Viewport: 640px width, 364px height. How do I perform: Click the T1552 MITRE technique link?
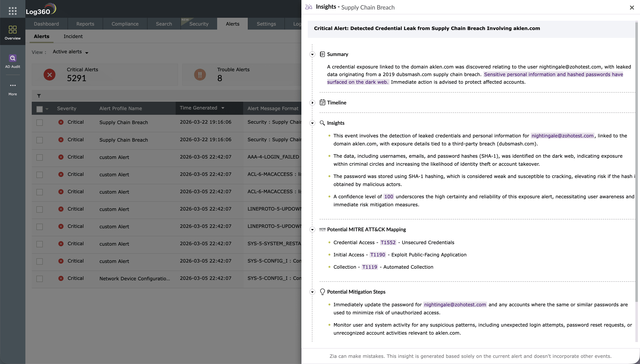pos(388,242)
